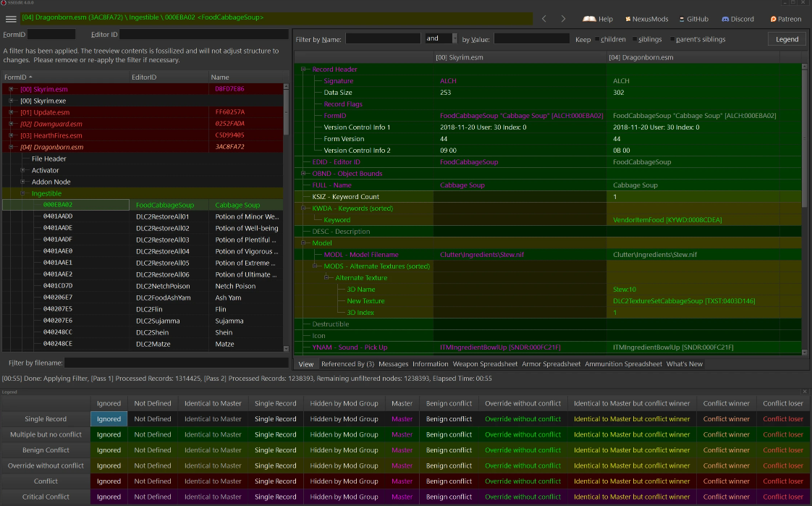Expand the Activator group
Viewport: 812px width, 506px height.
pos(22,170)
